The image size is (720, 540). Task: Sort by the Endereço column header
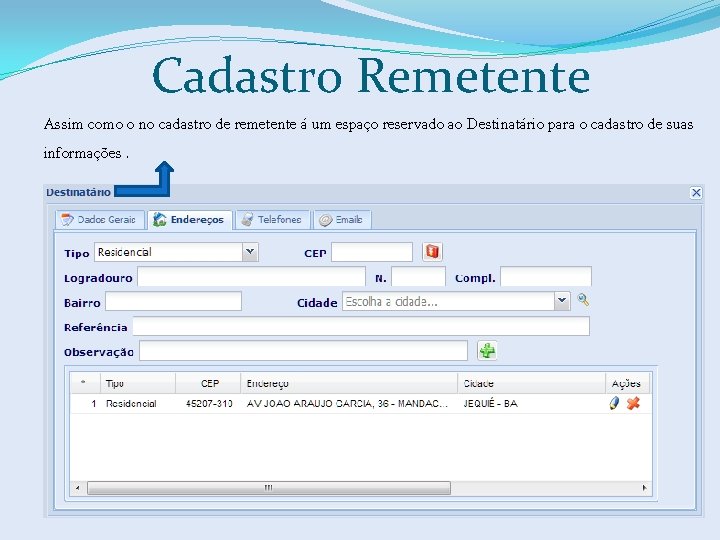349,383
